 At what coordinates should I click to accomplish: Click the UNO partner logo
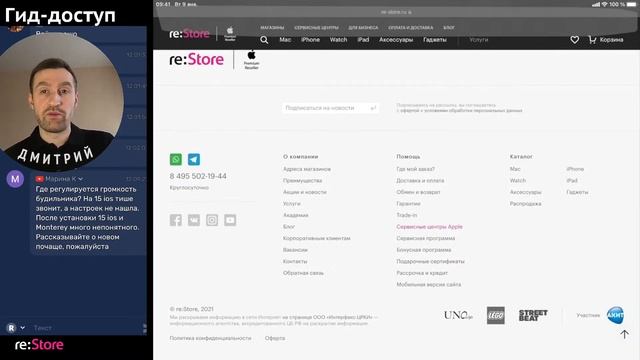pyautogui.click(x=458, y=315)
